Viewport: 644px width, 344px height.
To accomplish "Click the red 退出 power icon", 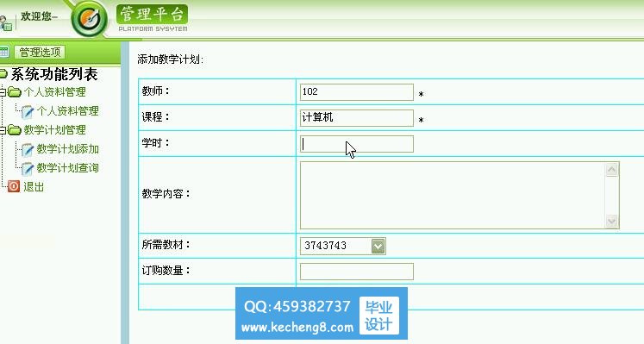I will click(14, 186).
